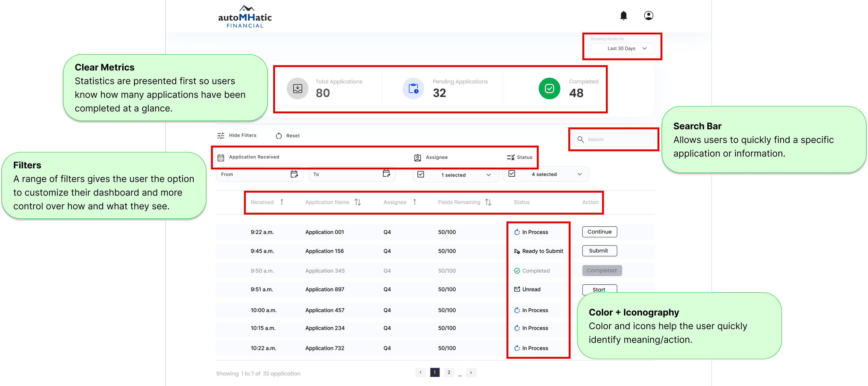
Task: Expand the Last 30 Days dropdown
Action: click(622, 49)
